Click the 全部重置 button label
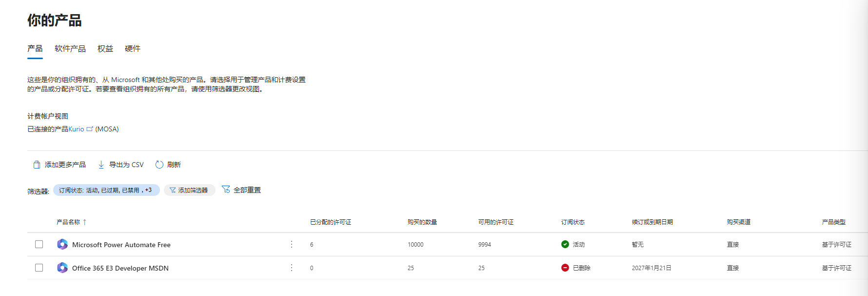The width and height of the screenshot is (868, 296). (247, 190)
